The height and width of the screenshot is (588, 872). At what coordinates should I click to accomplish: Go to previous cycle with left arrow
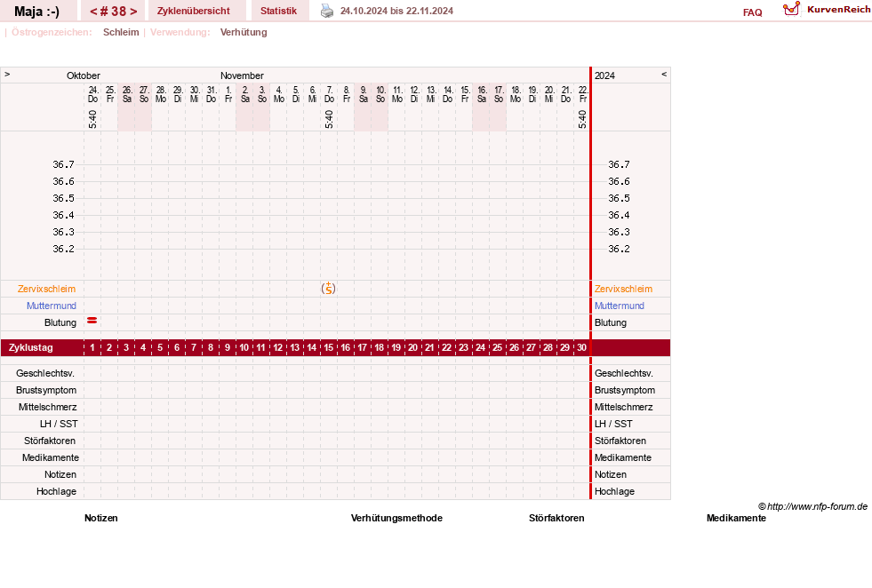tap(93, 12)
